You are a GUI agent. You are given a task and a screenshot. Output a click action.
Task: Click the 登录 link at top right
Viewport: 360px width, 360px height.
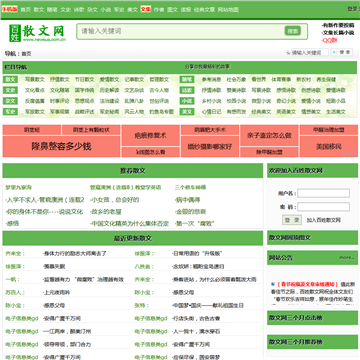click(353, 9)
